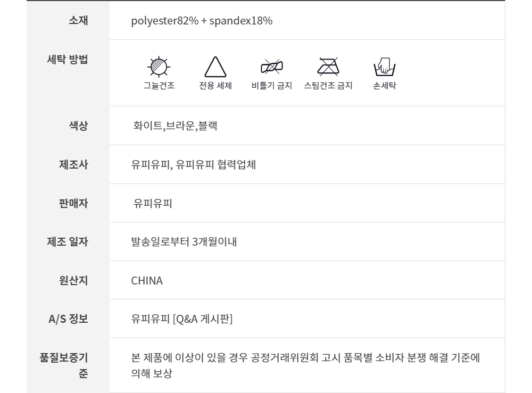Image resolution: width=532 pixels, height=393 pixels.
Task: Click the 그늘건조 caption text
Action: 159,86
